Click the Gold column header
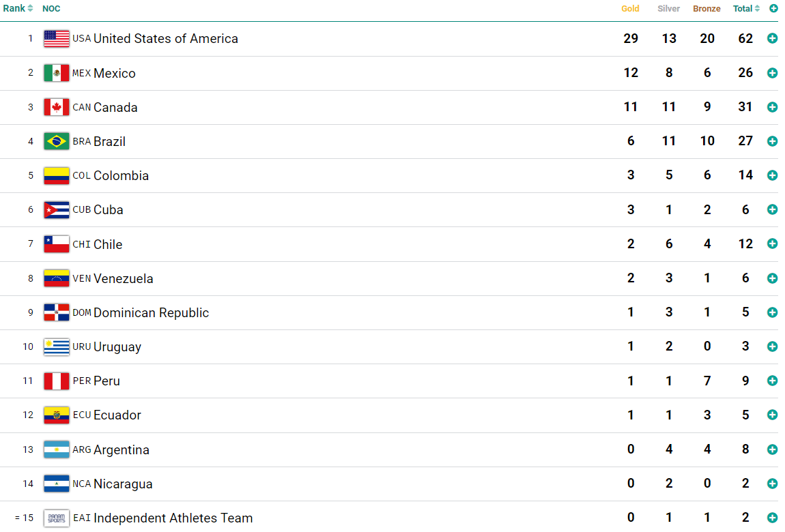The height and width of the screenshot is (532, 785). [x=630, y=9]
